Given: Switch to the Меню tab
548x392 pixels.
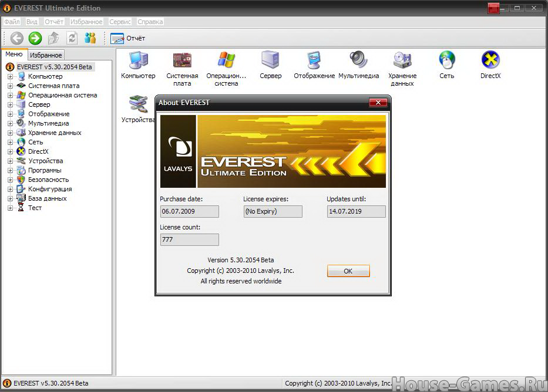Looking at the screenshot, I should 14,55.
